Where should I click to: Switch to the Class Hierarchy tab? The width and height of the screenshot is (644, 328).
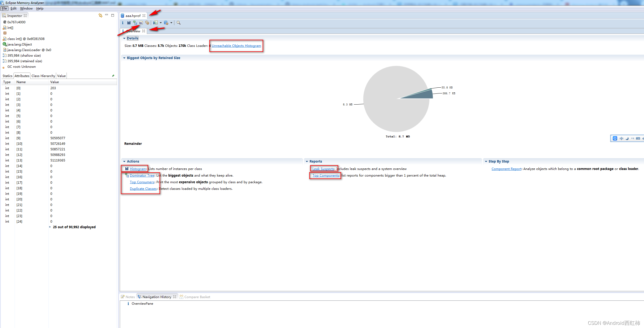pos(43,76)
